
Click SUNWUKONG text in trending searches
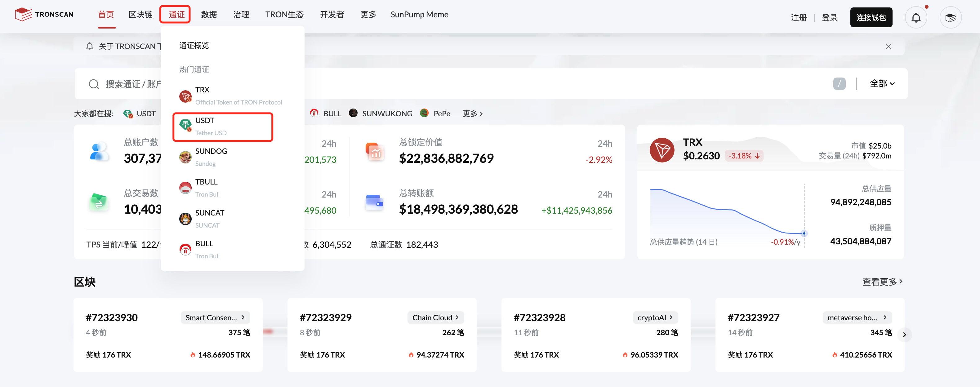pyautogui.click(x=387, y=113)
